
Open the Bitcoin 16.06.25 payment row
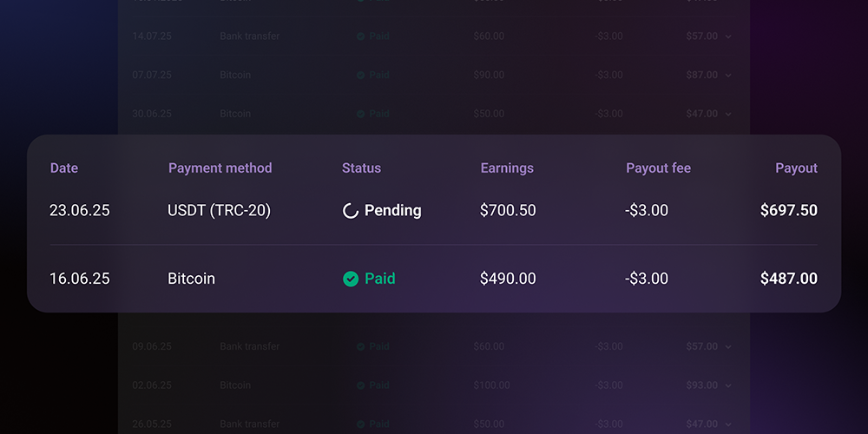point(433,279)
